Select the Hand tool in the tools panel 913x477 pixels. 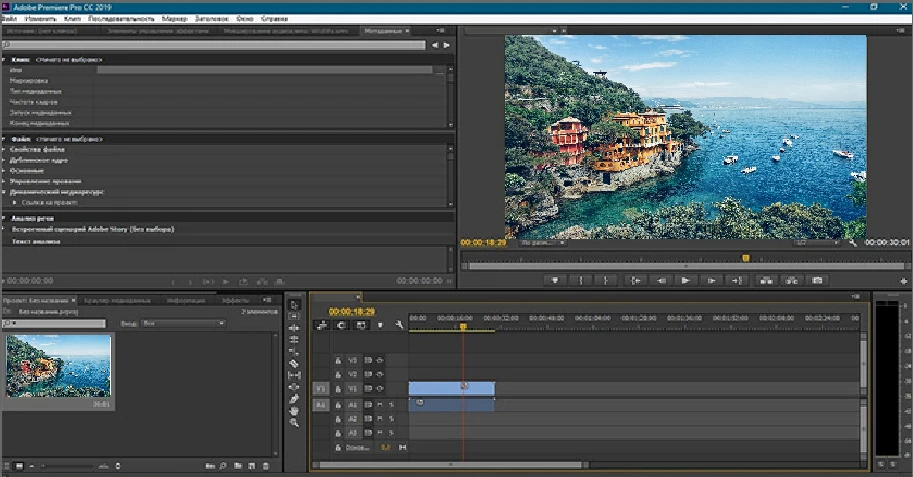tap(294, 411)
